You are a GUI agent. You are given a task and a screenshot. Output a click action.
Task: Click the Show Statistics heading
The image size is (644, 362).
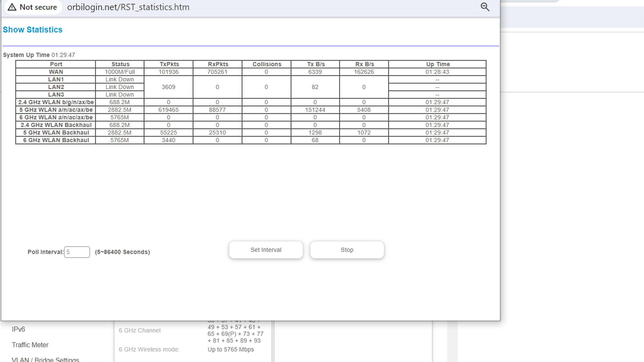(33, 30)
